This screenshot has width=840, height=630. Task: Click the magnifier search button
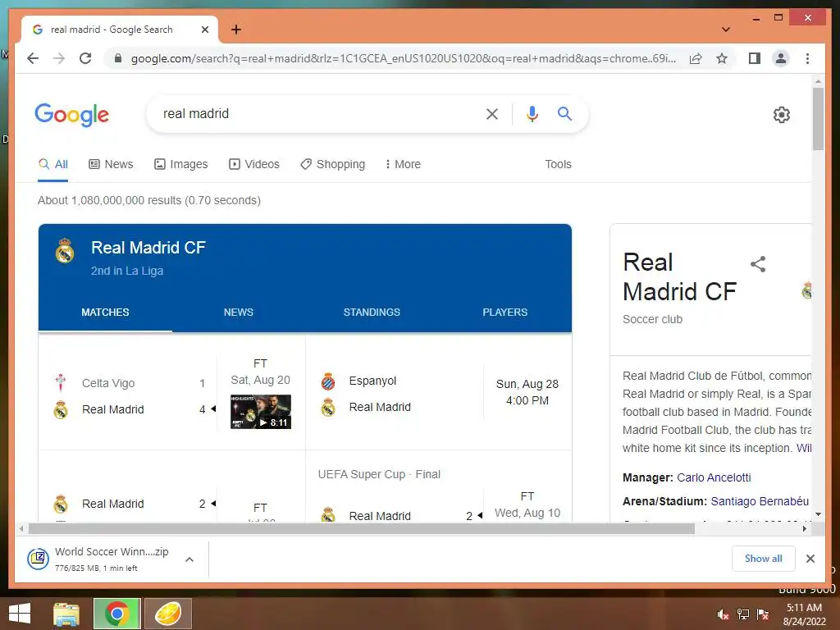click(564, 113)
